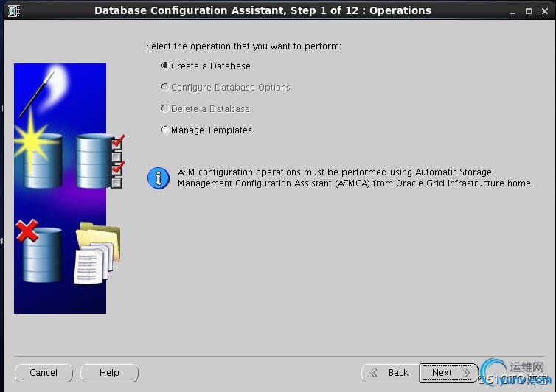Go Back to the previous step
Viewport: 556px width, 392px height.
[390, 373]
